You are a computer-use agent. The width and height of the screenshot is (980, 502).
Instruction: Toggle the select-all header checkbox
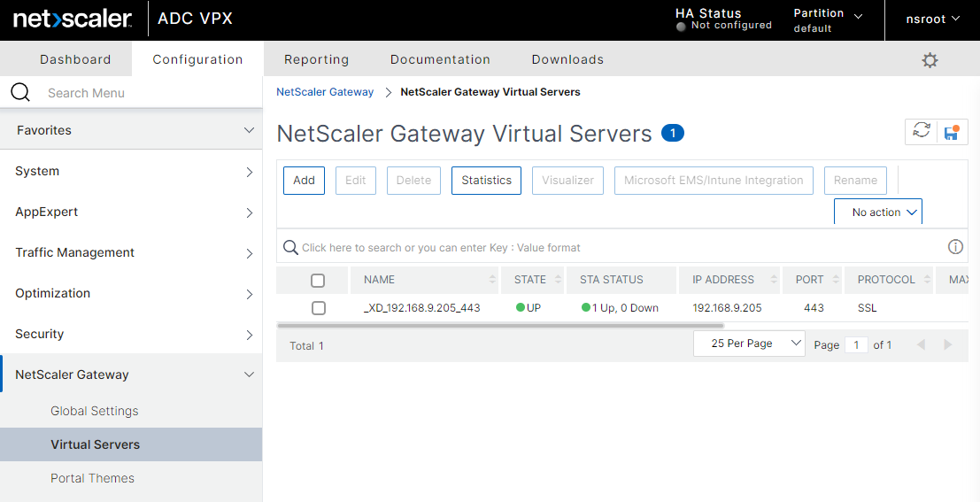(318, 281)
